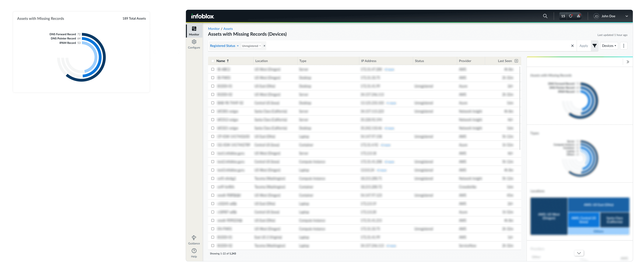Open Guidance in the sidebar

point(194,240)
